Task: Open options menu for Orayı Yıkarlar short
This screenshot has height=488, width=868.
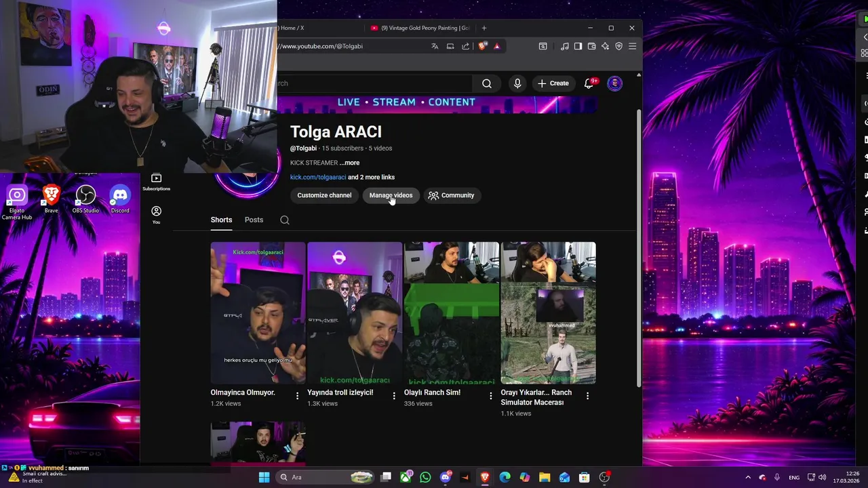Action: pyautogui.click(x=587, y=396)
